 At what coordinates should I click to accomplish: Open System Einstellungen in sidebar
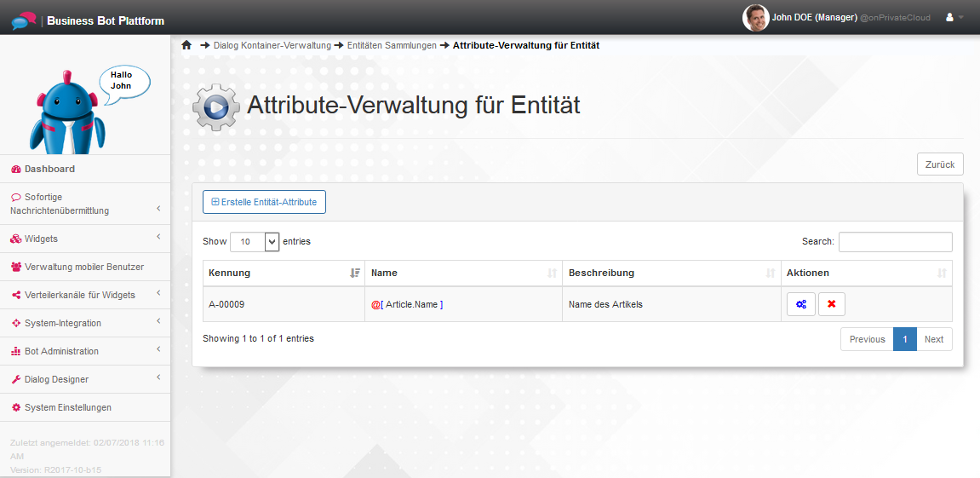67,407
